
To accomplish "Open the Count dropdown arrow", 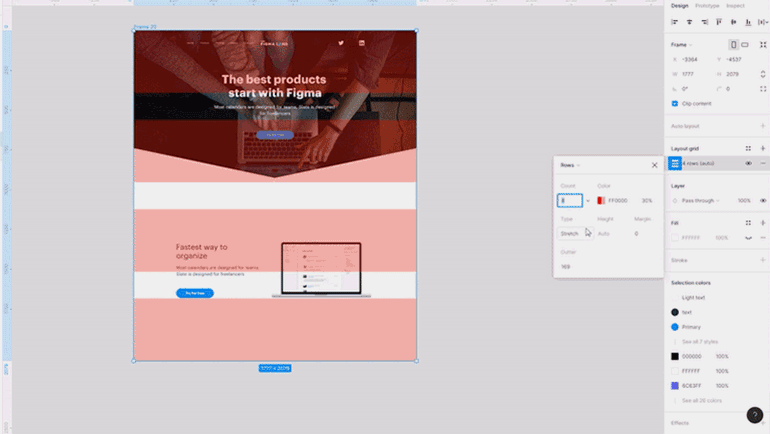I will pos(588,201).
